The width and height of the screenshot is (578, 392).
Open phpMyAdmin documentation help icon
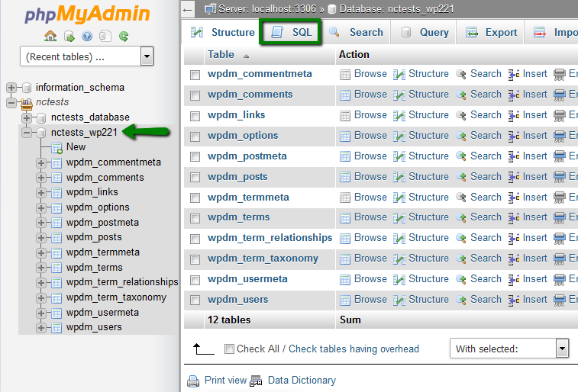(87, 36)
